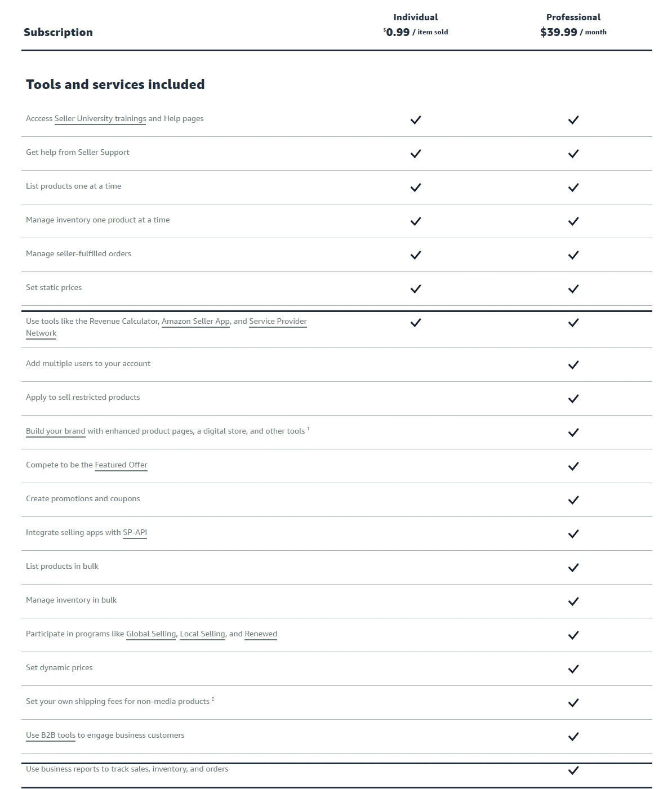Click the Service Provider Network link
Screen dimensions: 672x789
(x=278, y=322)
